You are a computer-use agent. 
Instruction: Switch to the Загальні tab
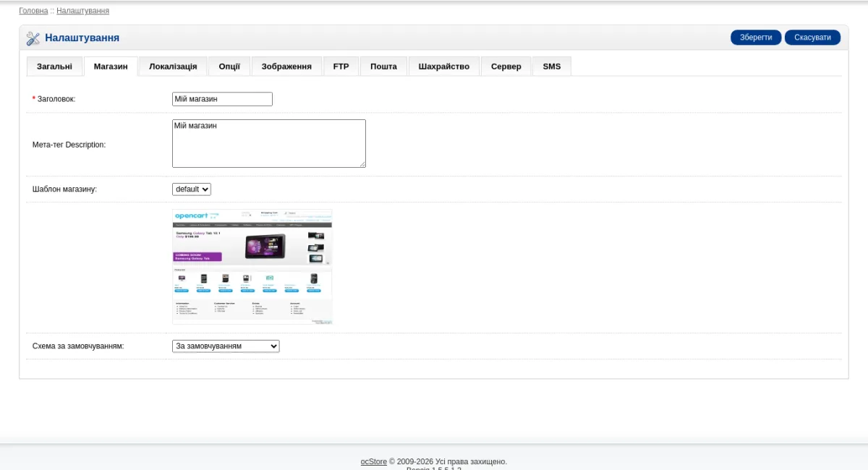(x=54, y=67)
